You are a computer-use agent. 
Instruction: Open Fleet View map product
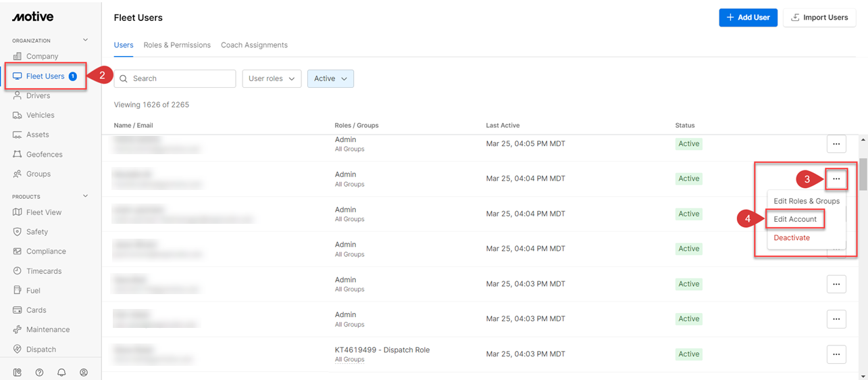(x=43, y=212)
